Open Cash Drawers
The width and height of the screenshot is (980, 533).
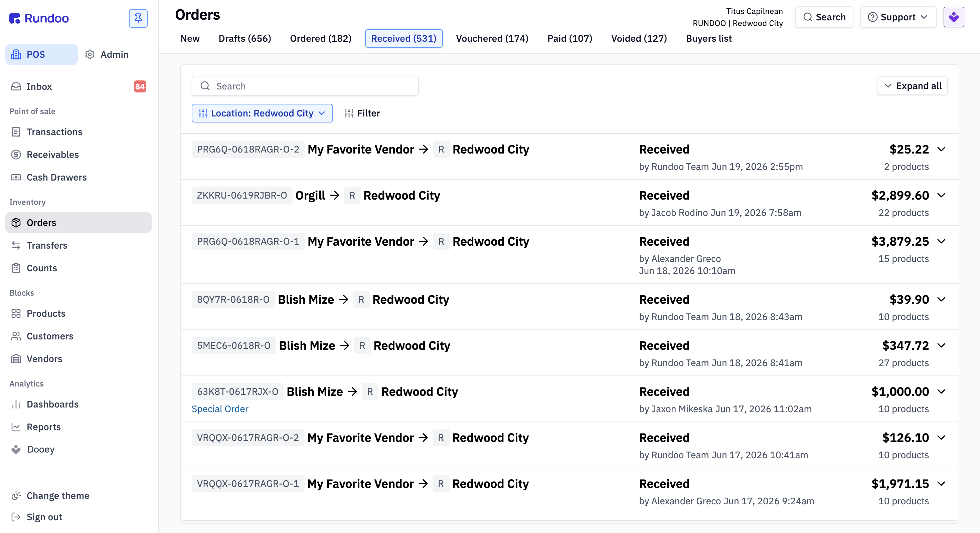pos(78,177)
